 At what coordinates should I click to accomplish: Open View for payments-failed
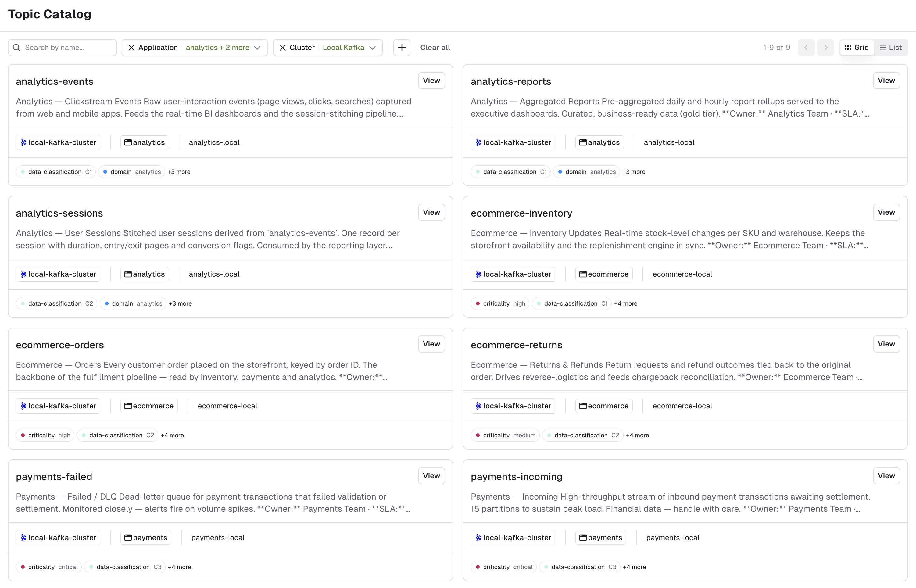coord(431,476)
